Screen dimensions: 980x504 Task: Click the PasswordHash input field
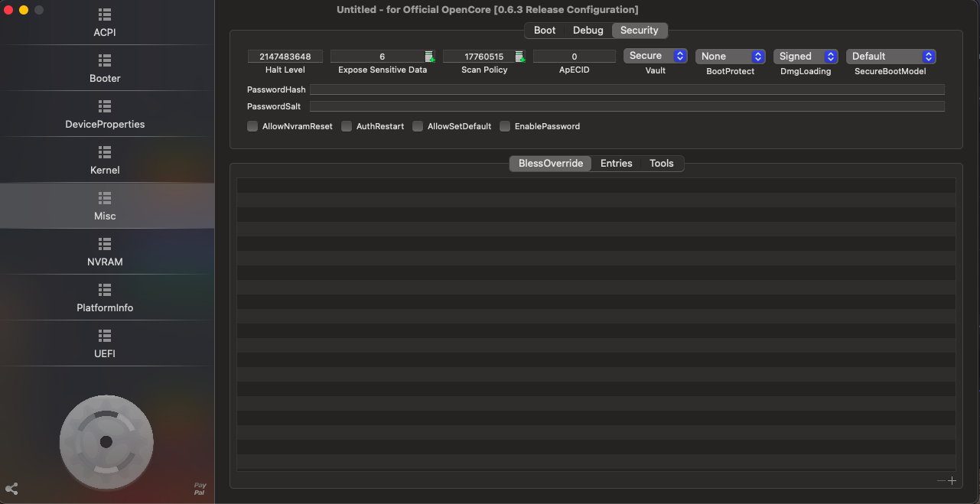click(627, 89)
